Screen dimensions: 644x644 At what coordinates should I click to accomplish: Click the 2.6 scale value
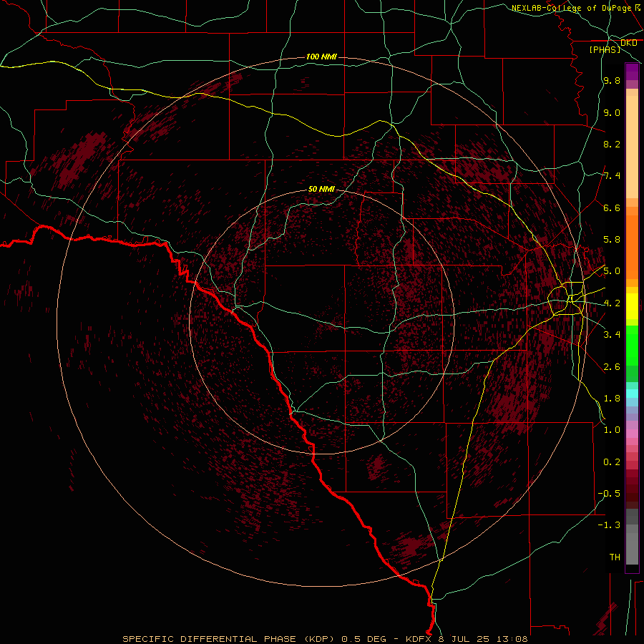click(612, 367)
